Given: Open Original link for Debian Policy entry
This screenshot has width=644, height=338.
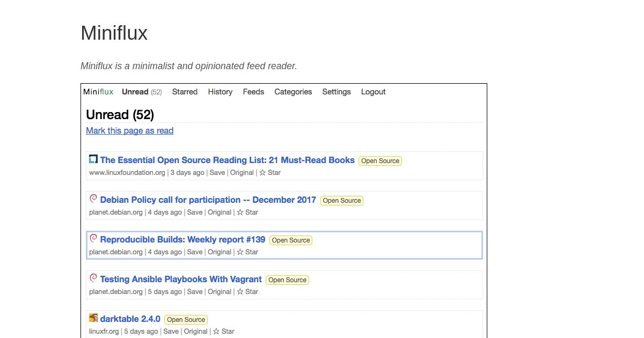Looking at the screenshot, I should [219, 212].
